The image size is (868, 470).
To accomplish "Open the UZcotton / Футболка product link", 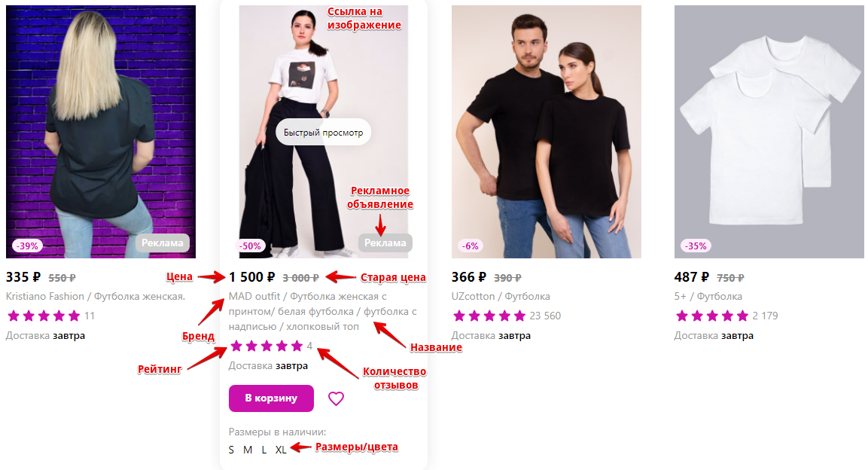I will (x=501, y=296).
